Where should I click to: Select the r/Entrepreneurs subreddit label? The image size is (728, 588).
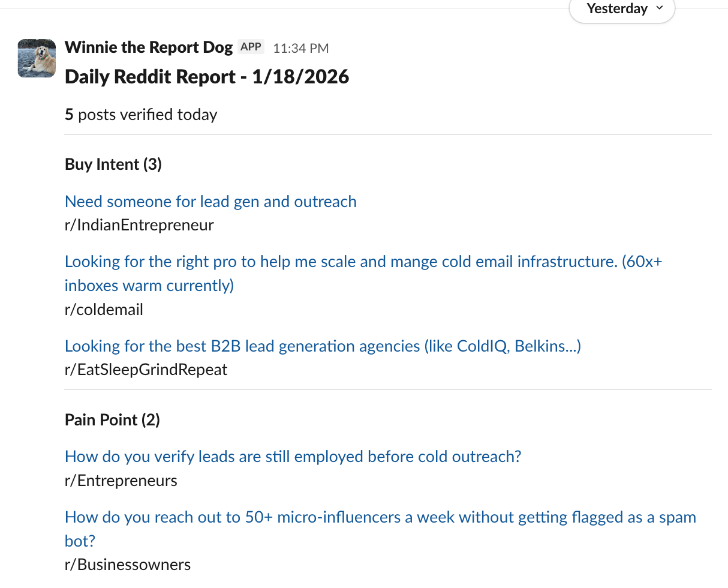(x=121, y=480)
